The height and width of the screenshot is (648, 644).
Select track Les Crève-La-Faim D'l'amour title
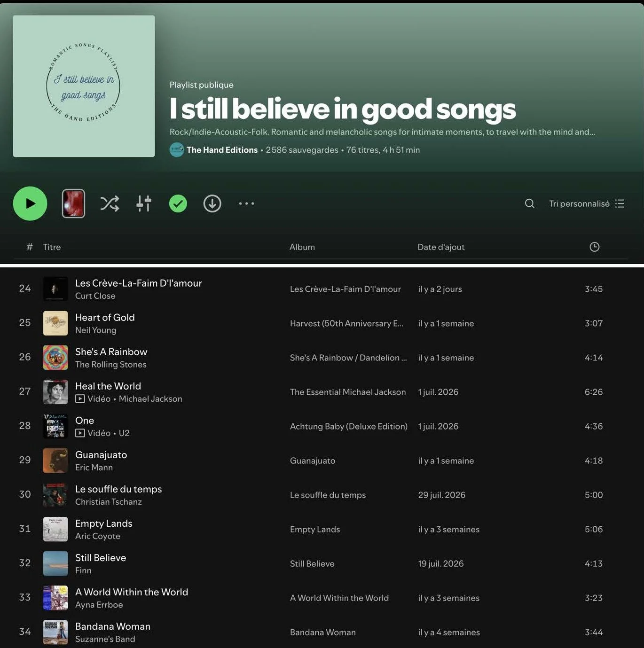[x=139, y=283]
